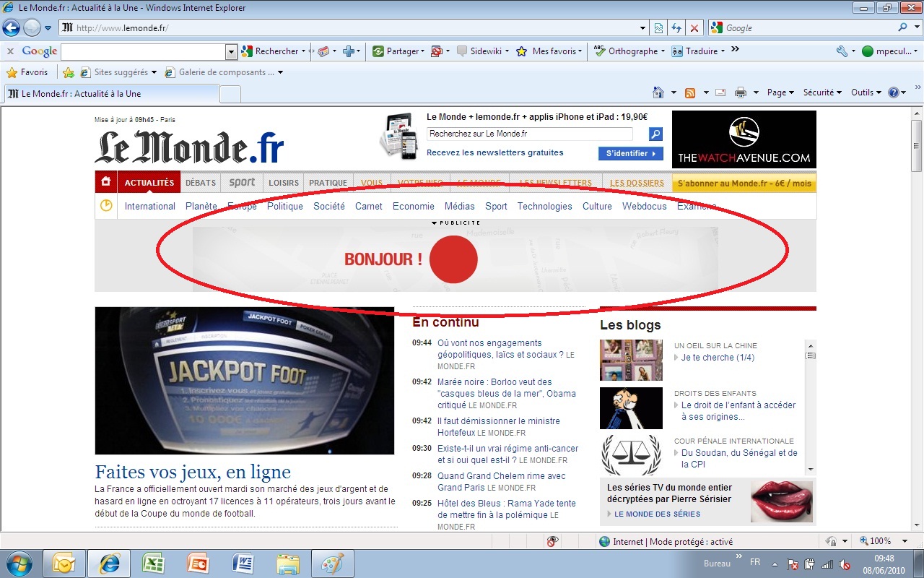Click the IE home page icon

[658, 92]
